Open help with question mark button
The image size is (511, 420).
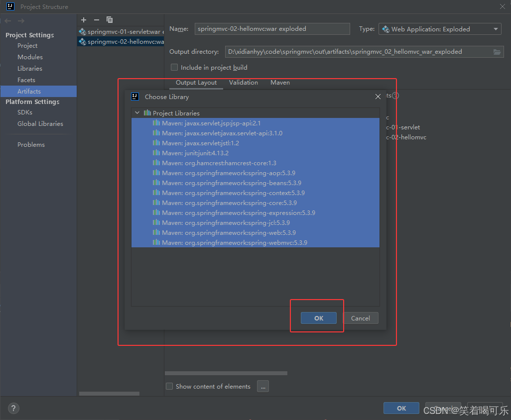pyautogui.click(x=13, y=408)
